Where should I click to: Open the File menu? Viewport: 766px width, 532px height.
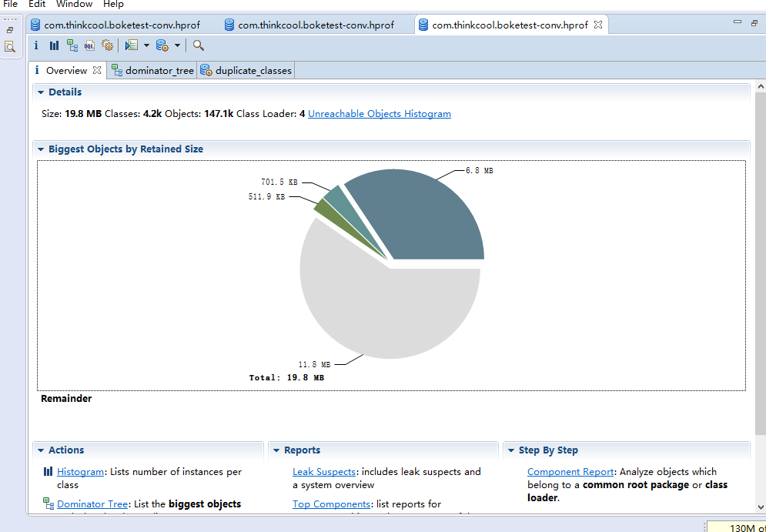pos(10,4)
